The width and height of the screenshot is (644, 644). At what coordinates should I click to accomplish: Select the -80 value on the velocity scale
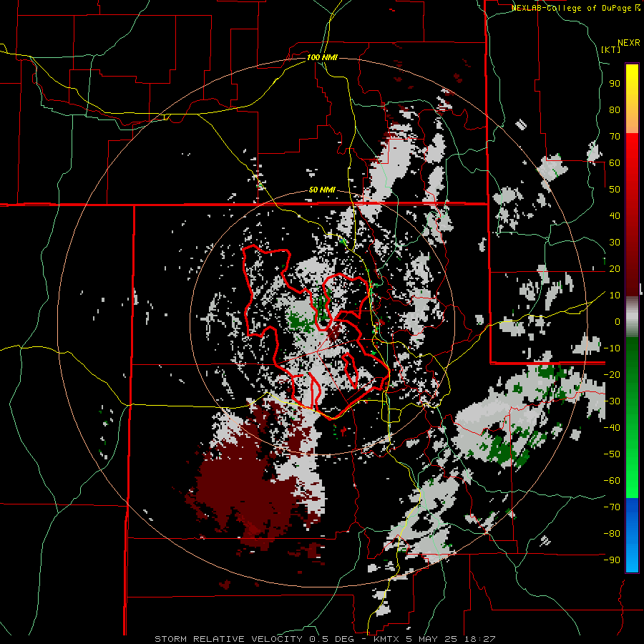point(612,534)
